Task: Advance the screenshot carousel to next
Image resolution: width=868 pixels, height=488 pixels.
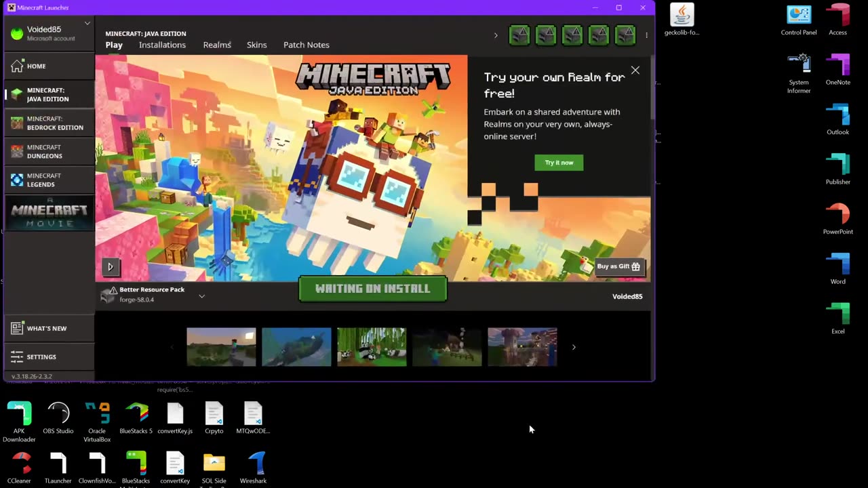Action: tap(574, 347)
